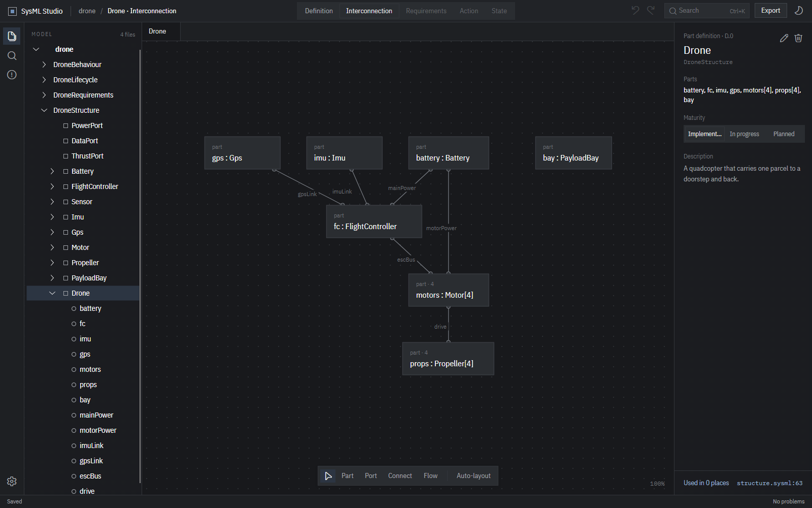The height and width of the screenshot is (508, 812).
Task: Choose the Port tool
Action: click(371, 476)
